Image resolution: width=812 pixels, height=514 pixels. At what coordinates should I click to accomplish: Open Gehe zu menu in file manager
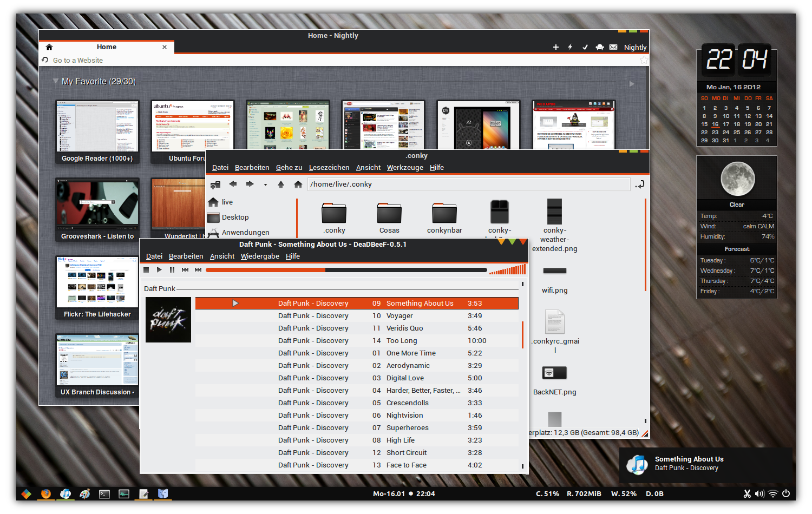(289, 168)
